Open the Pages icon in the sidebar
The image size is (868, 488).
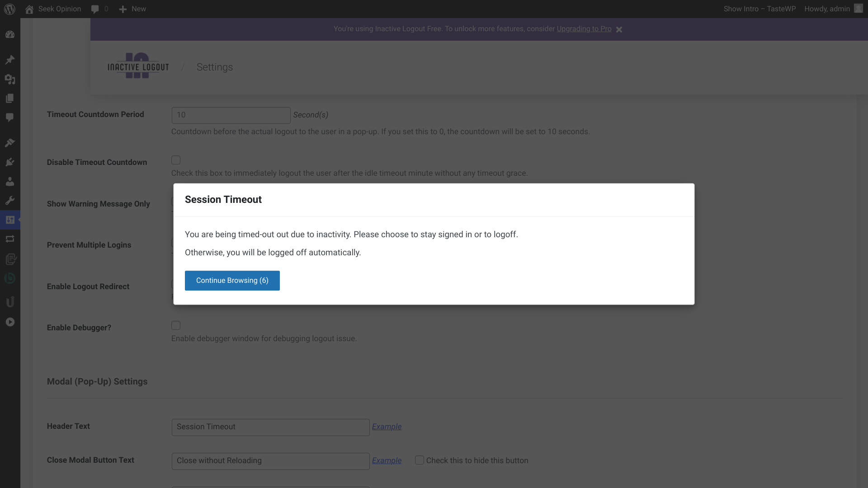10,98
